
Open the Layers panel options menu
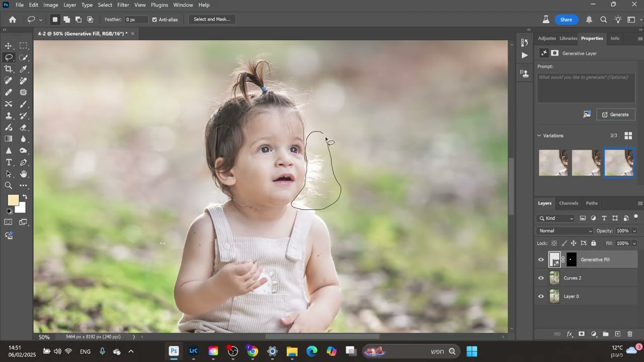coord(640,204)
